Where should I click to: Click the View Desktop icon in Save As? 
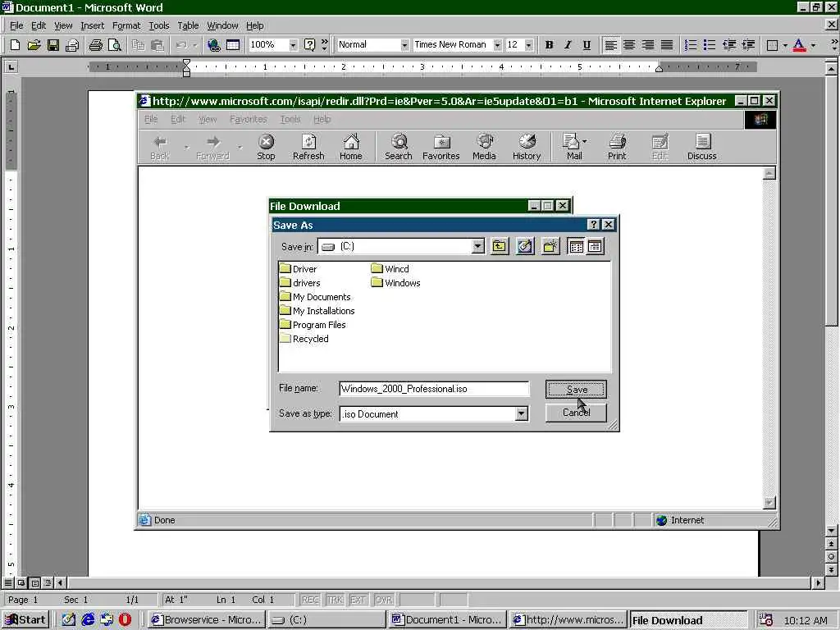(x=525, y=246)
